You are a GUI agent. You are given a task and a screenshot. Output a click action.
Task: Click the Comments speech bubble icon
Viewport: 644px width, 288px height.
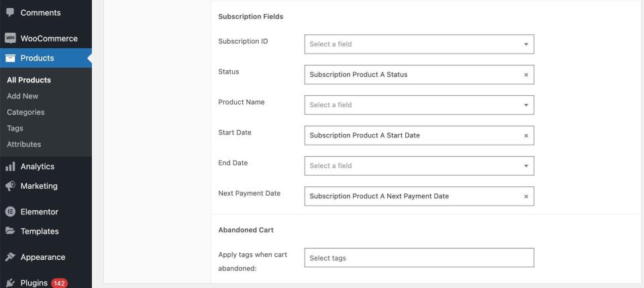(x=10, y=12)
